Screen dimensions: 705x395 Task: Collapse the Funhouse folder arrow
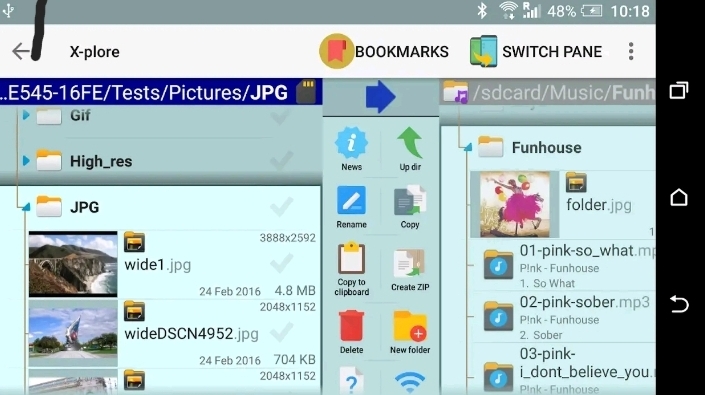[468, 147]
